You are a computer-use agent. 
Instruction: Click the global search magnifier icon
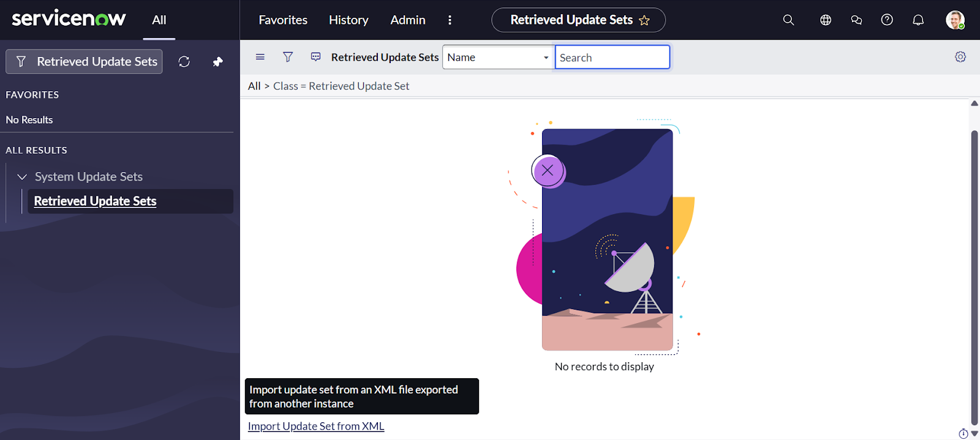pyautogui.click(x=788, y=20)
